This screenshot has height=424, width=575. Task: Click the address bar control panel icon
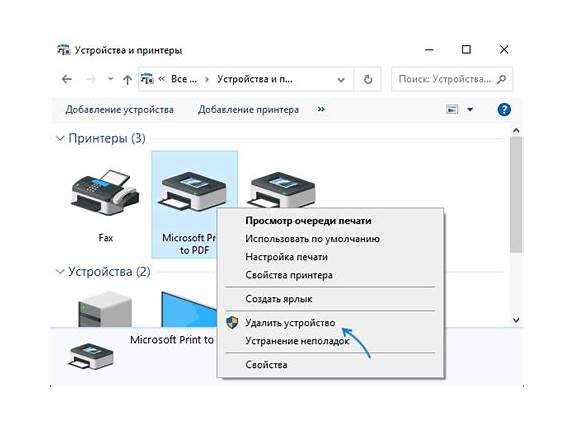pos(147,79)
